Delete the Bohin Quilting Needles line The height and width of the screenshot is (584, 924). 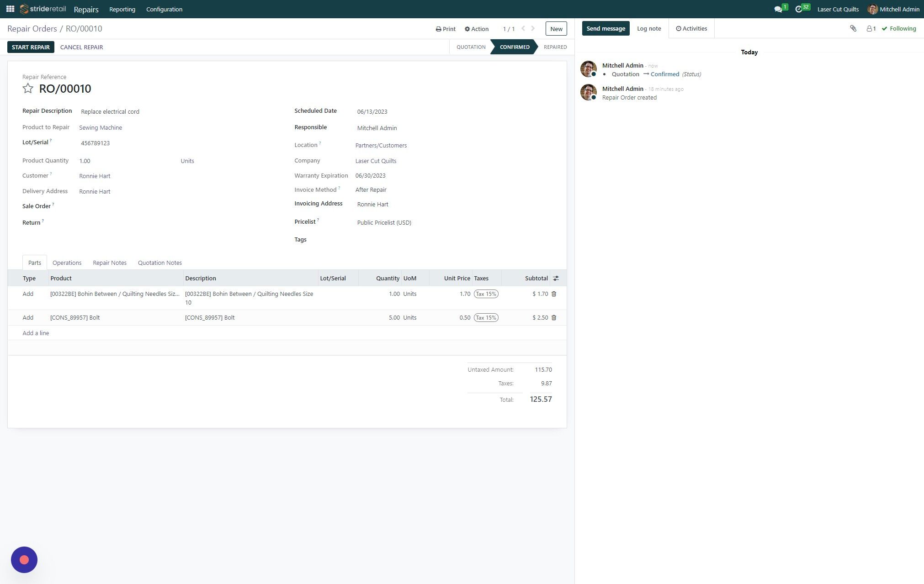[554, 294]
